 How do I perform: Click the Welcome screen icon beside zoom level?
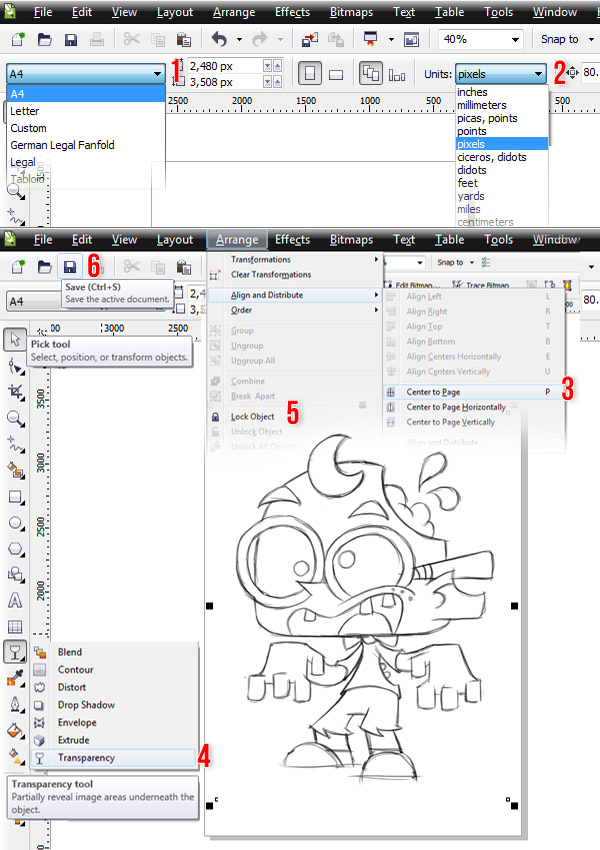click(x=411, y=39)
